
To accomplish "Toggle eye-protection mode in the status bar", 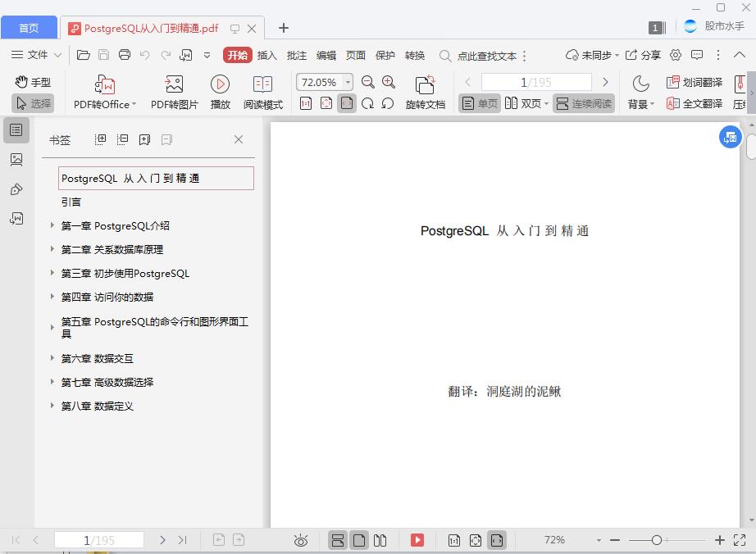I will 301,540.
